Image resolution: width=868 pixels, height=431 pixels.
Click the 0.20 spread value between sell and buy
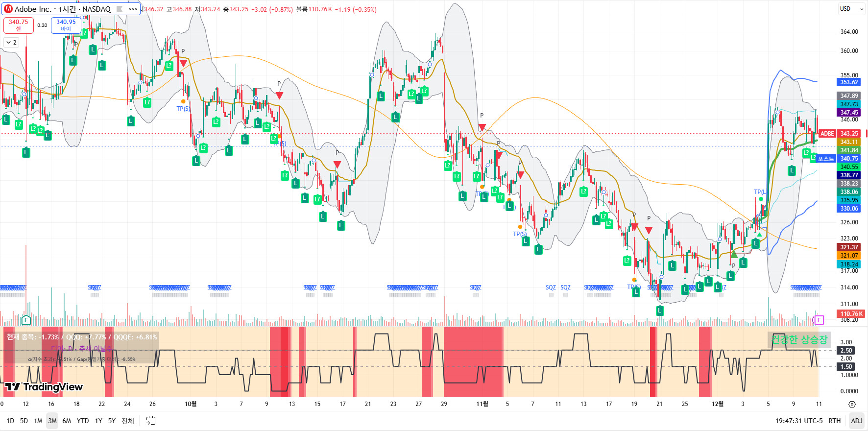(42, 25)
